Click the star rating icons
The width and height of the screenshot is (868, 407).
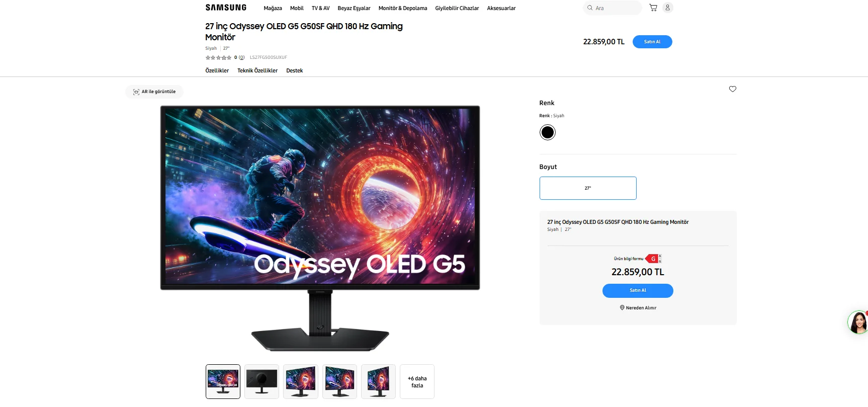point(218,57)
